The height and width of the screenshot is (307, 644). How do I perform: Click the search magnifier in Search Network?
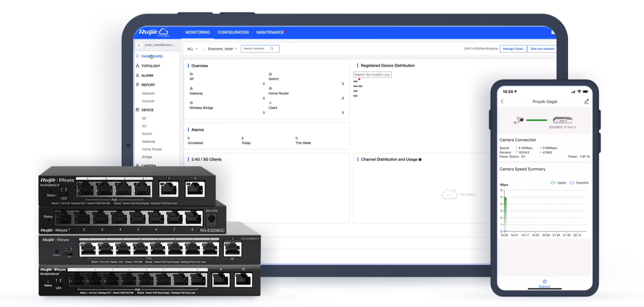(272, 49)
